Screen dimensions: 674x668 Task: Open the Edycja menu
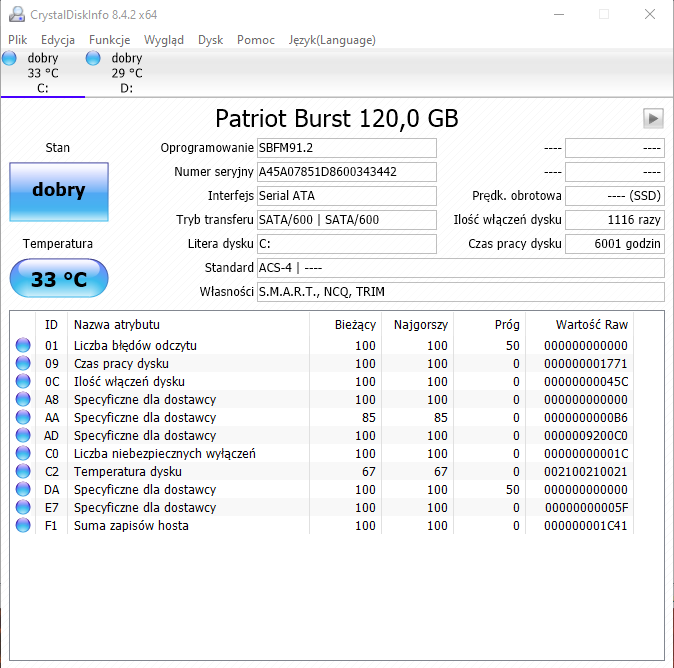point(58,40)
